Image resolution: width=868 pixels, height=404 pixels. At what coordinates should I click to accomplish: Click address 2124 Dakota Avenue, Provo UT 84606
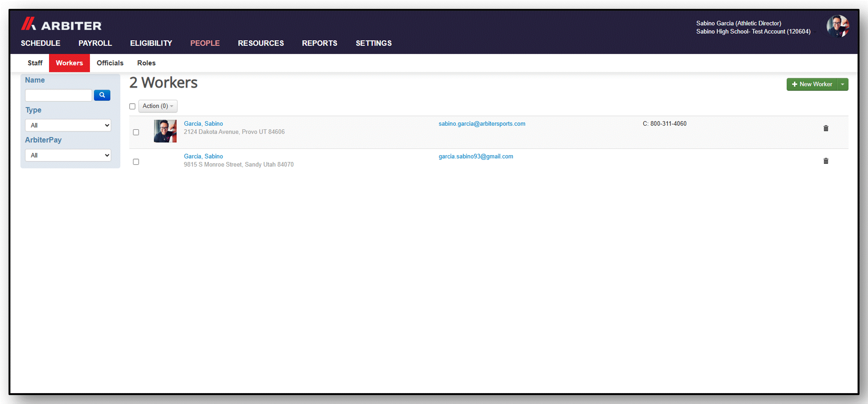pyautogui.click(x=234, y=132)
